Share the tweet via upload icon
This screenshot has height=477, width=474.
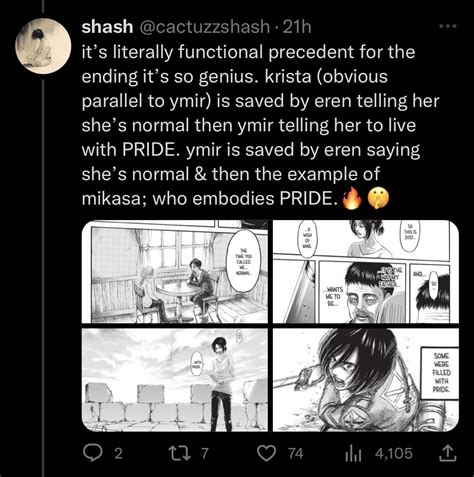coord(448,453)
